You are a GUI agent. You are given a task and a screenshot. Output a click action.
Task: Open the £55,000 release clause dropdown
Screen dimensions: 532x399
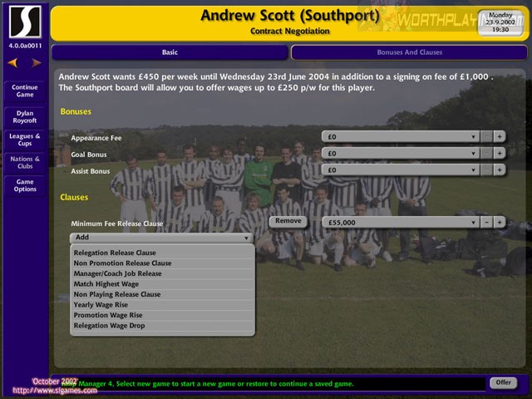tap(401, 223)
